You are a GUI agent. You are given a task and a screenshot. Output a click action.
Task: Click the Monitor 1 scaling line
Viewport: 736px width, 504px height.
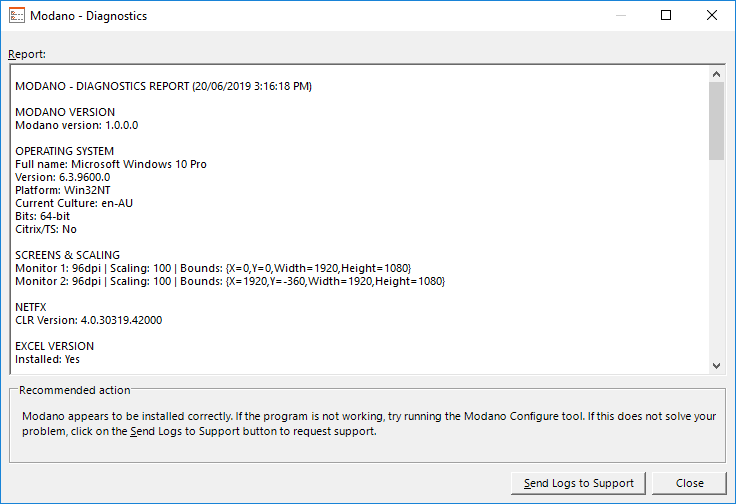[x=213, y=268]
